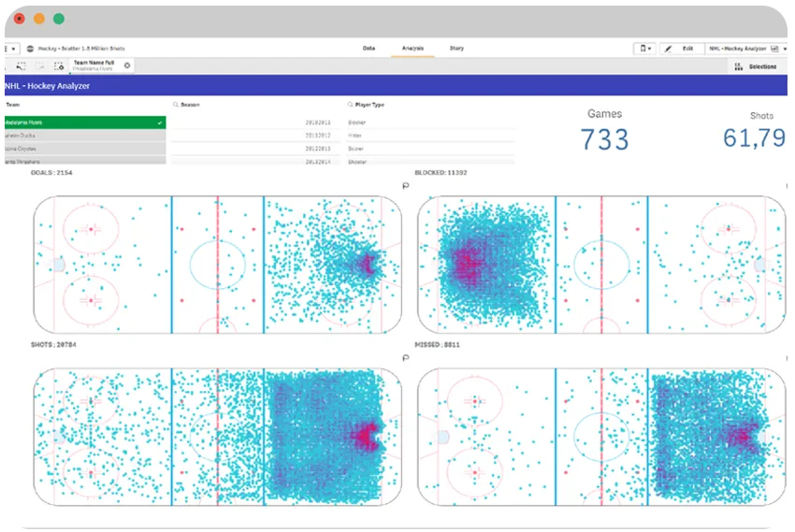
Task: Open the bookmarks dropdown
Action: (x=644, y=49)
